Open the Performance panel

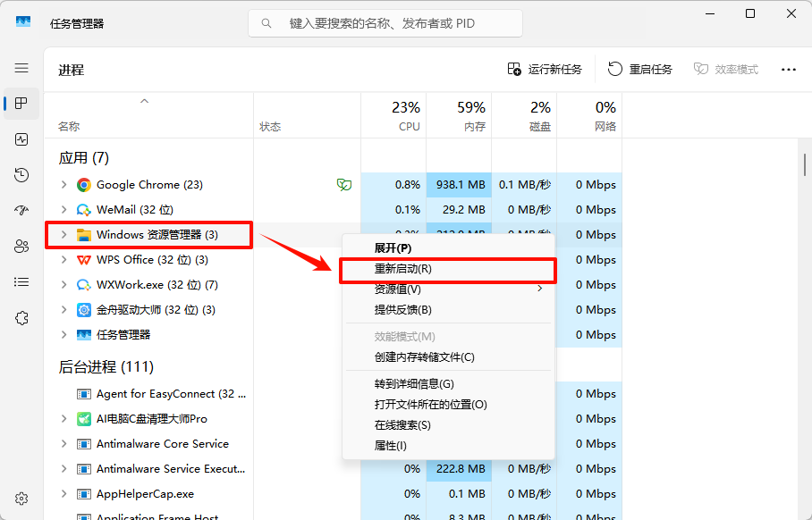coord(20,138)
